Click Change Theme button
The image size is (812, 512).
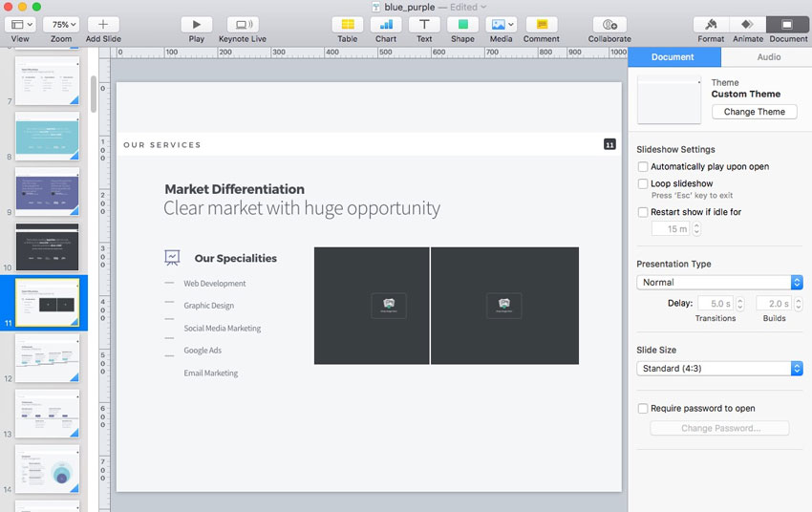coord(754,112)
